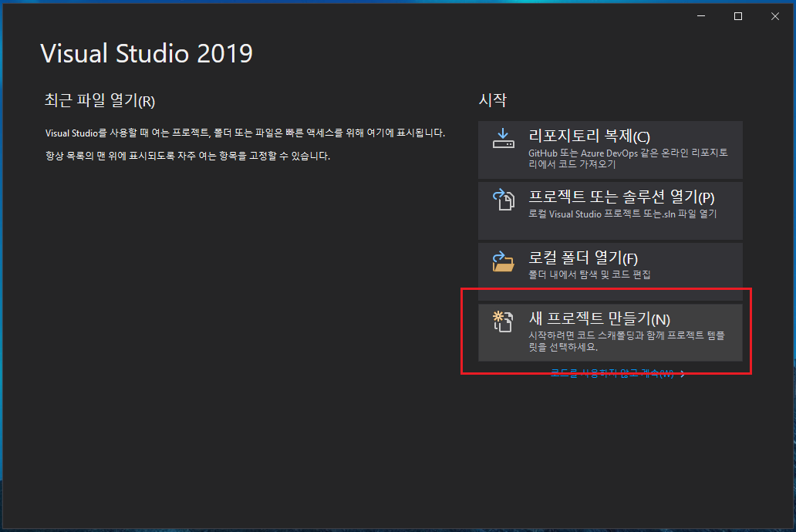Click the 시작 heading text

492,100
